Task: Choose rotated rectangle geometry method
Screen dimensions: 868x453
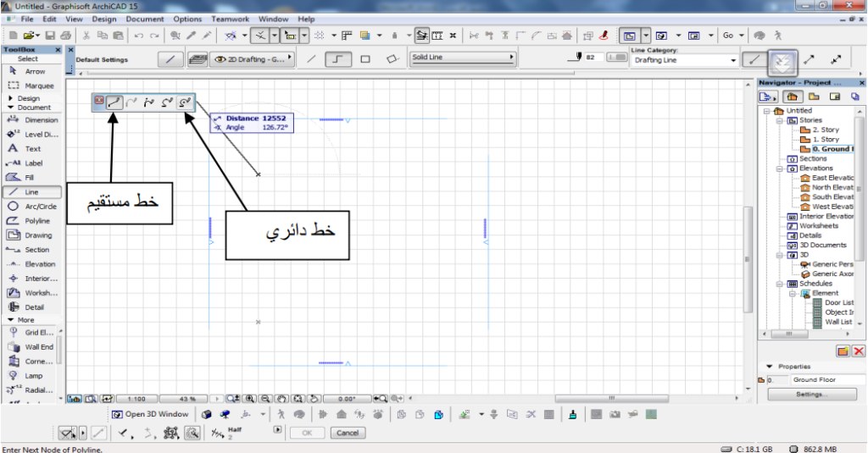Action: point(392,58)
